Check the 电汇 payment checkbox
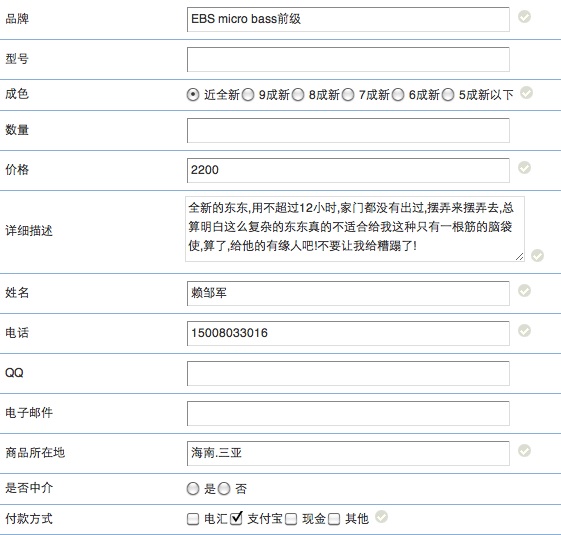 (193, 519)
